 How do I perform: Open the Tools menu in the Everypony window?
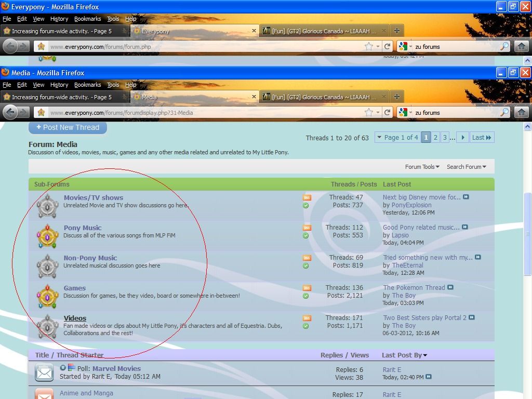click(x=113, y=19)
